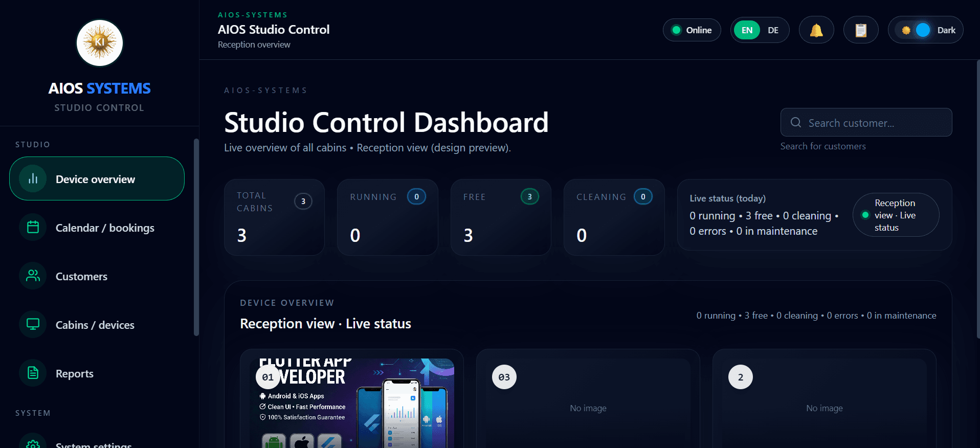The image size is (980, 448).
Task: Click the Reception view · Live status pill
Action: (896, 215)
